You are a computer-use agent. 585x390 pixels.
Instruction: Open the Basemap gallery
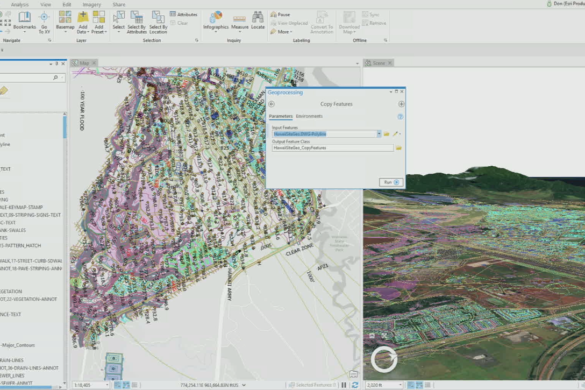(x=65, y=22)
